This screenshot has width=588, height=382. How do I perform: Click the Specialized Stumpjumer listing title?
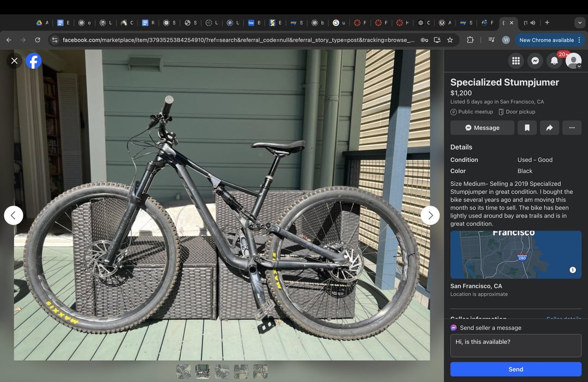[504, 82]
